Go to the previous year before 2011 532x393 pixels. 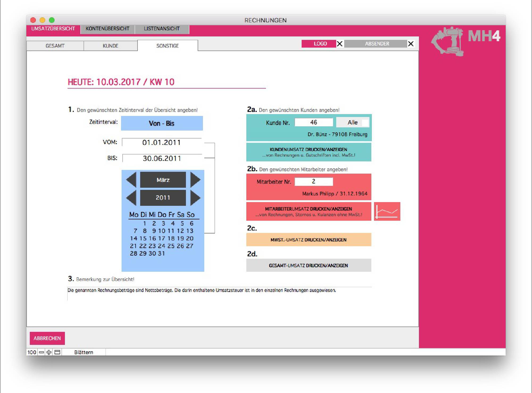131,198
